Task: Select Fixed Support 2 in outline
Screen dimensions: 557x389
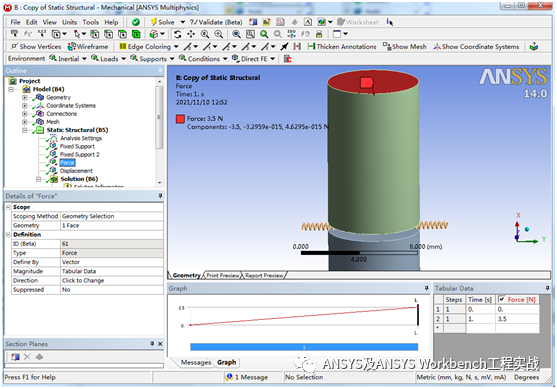Action: pos(80,155)
